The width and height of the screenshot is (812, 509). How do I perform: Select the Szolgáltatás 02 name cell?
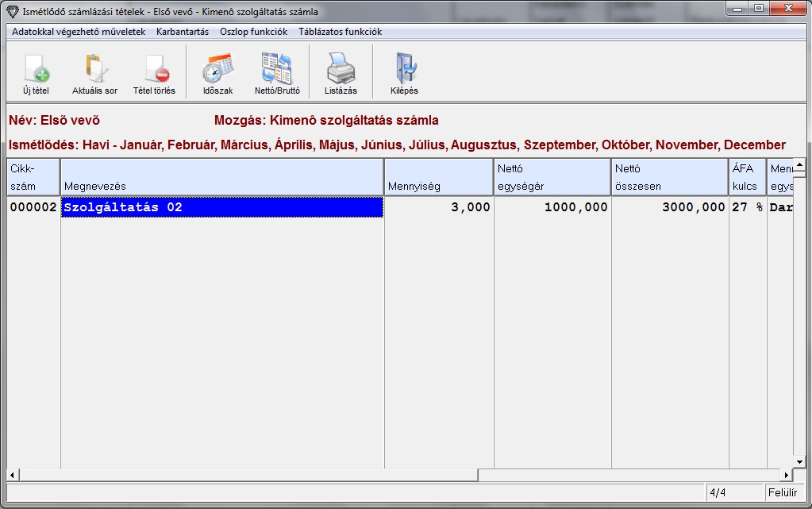tap(222, 207)
